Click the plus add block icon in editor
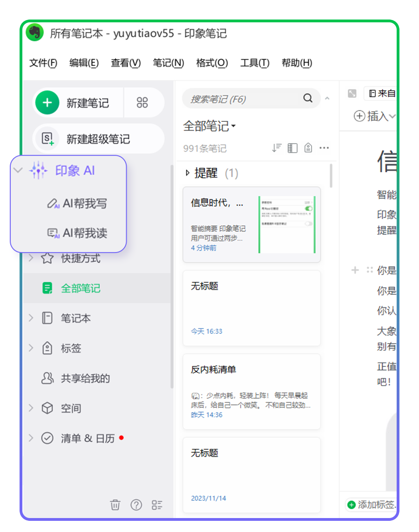 tap(355, 270)
